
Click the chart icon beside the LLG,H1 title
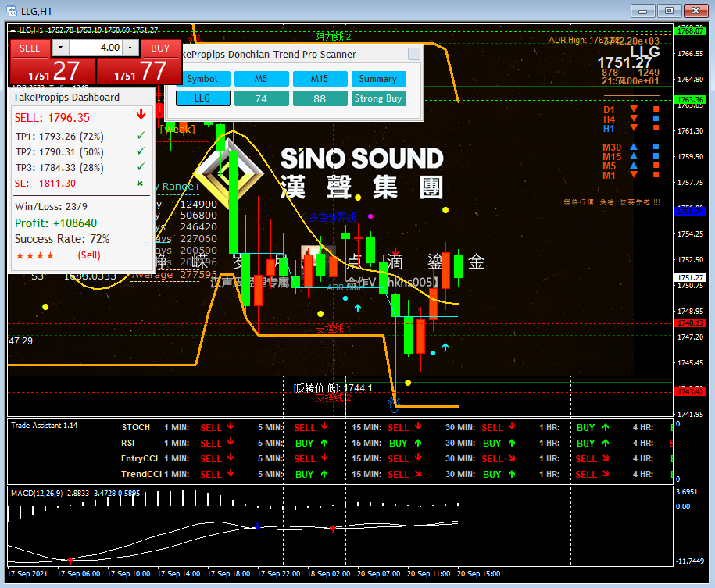pos(12,10)
